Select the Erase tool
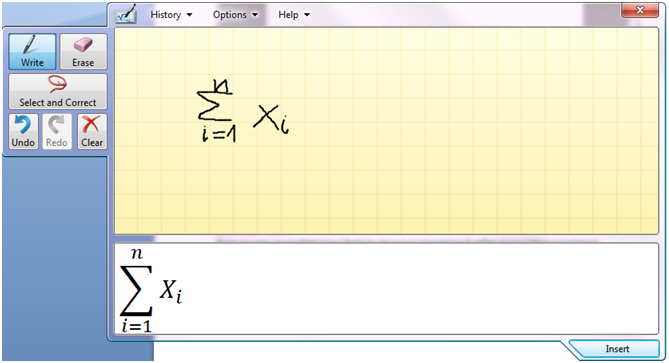Screen dimensions: 669x363 pos(83,52)
